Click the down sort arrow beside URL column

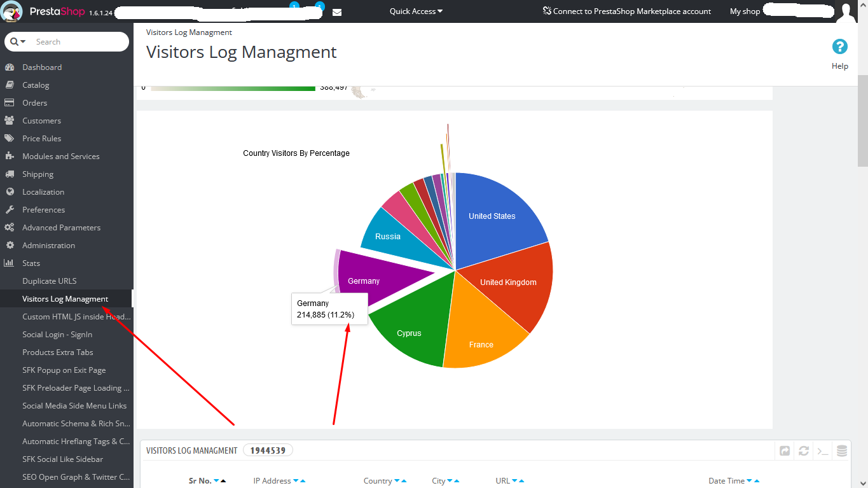click(x=514, y=481)
